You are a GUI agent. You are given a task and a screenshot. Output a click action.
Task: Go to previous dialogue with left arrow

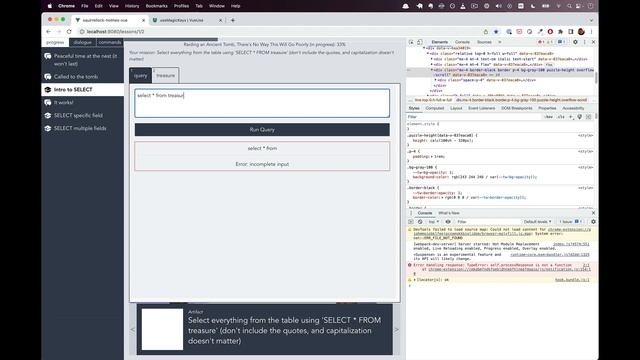click(133, 329)
